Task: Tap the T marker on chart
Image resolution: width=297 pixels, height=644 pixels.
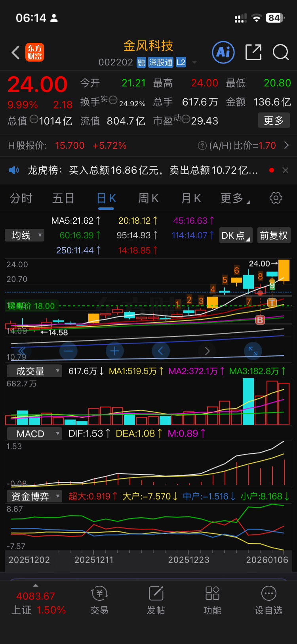Action: click(272, 303)
